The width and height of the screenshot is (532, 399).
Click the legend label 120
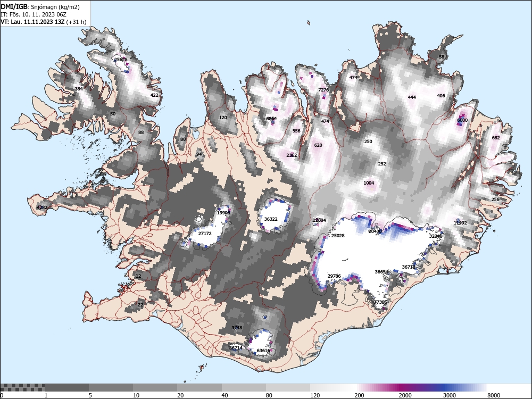click(315, 395)
